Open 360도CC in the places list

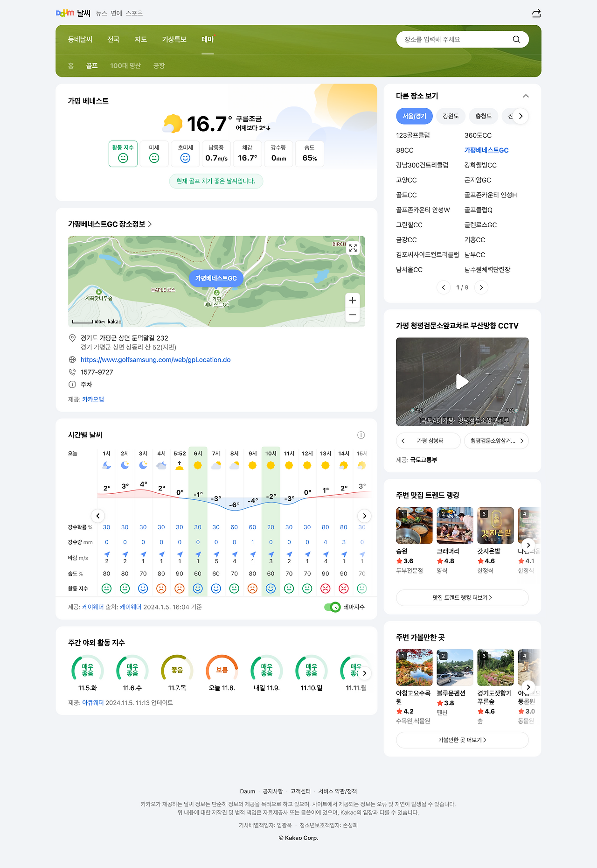478,135
